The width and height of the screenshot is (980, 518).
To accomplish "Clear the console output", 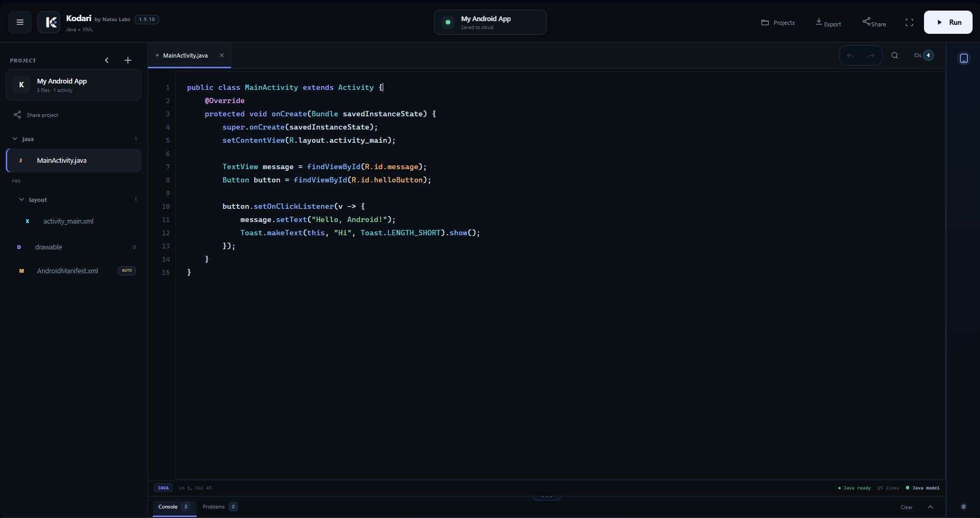I will pos(907,507).
